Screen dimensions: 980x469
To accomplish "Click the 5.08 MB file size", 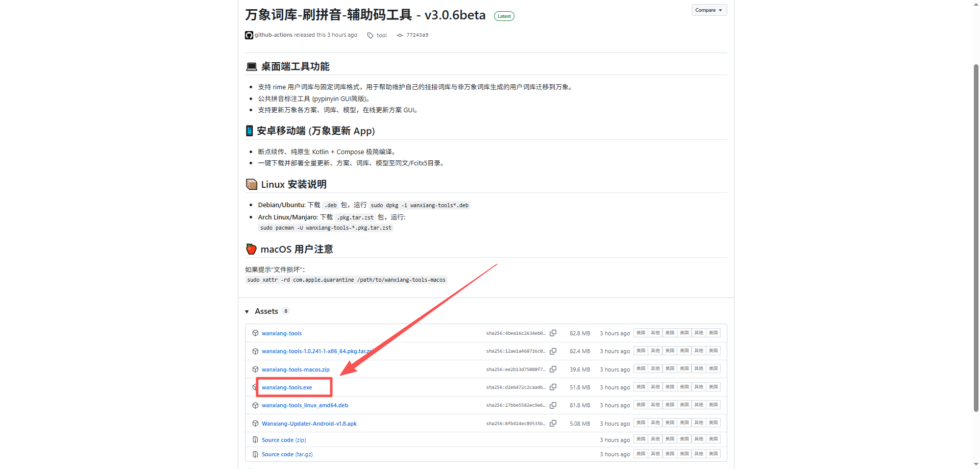I will pos(580,424).
